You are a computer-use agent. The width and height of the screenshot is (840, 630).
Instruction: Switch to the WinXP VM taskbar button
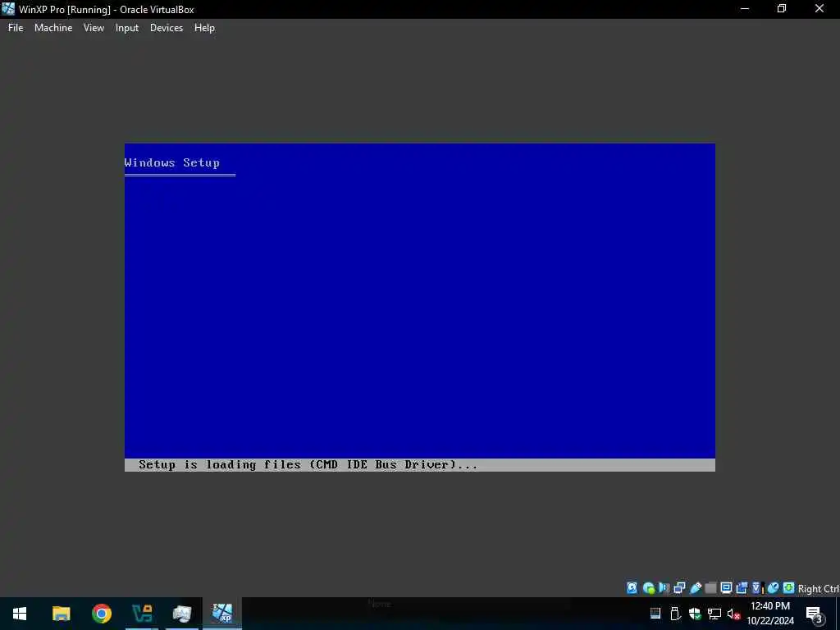(221, 614)
